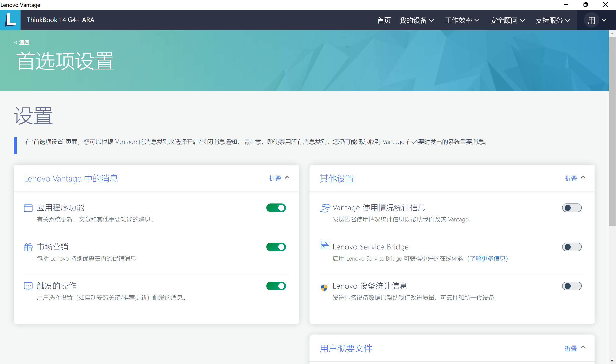Click the Vantage 使用情况统计信息 icon
This screenshot has height=364, width=616.
click(x=325, y=208)
